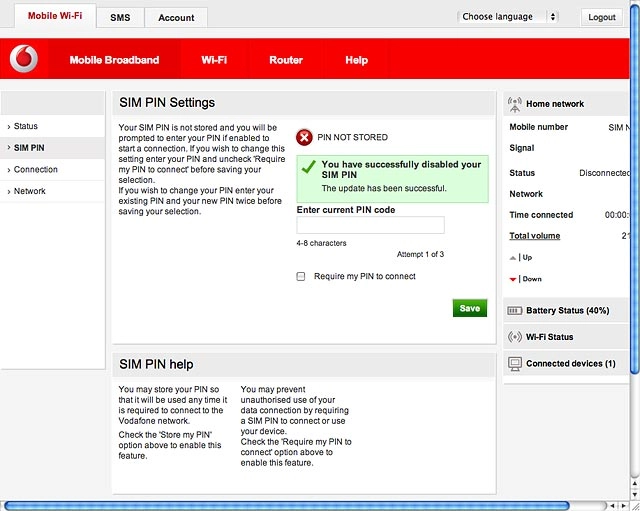This screenshot has height=511, width=640.
Task: Open the SMS tab
Action: [120, 18]
